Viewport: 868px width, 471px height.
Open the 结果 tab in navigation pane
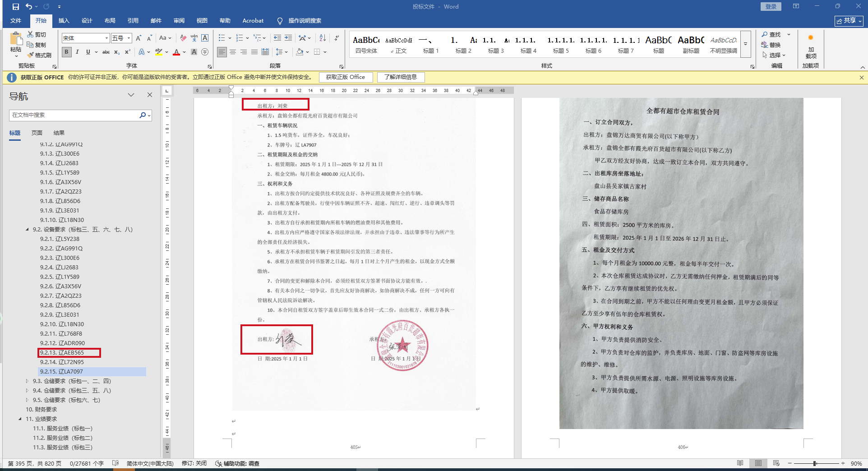pyautogui.click(x=59, y=133)
